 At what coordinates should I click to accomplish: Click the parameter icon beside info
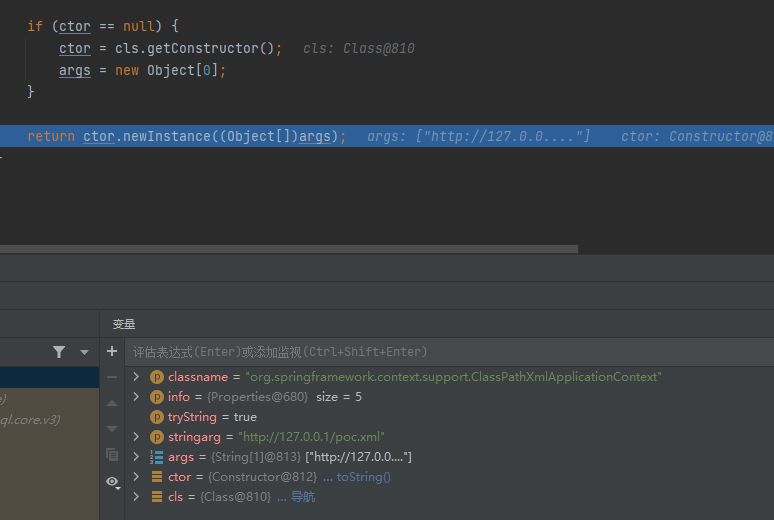[156, 397]
